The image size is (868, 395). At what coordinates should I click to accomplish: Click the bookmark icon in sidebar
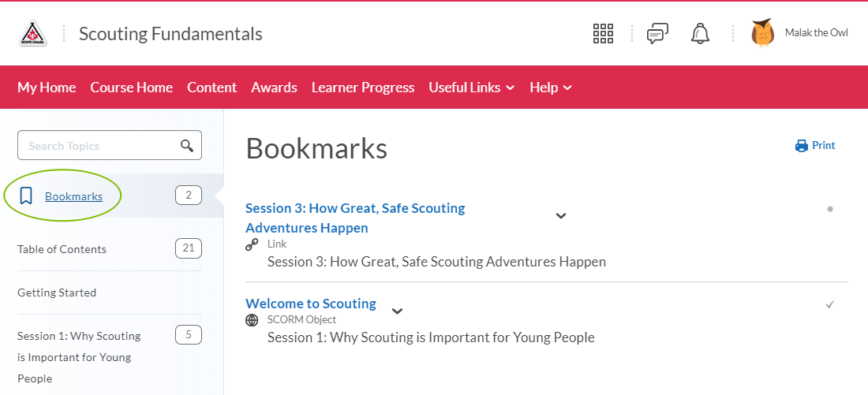point(25,196)
